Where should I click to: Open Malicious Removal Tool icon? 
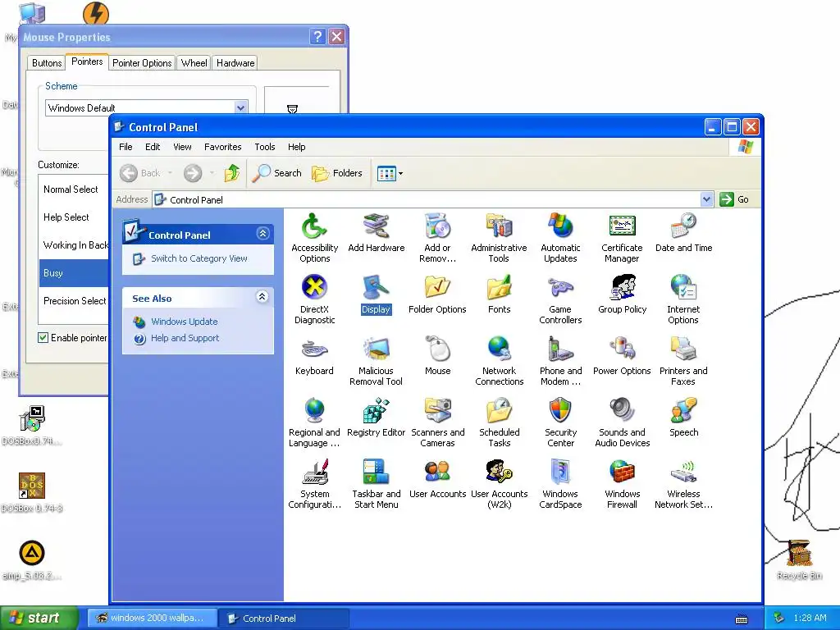[x=376, y=361]
